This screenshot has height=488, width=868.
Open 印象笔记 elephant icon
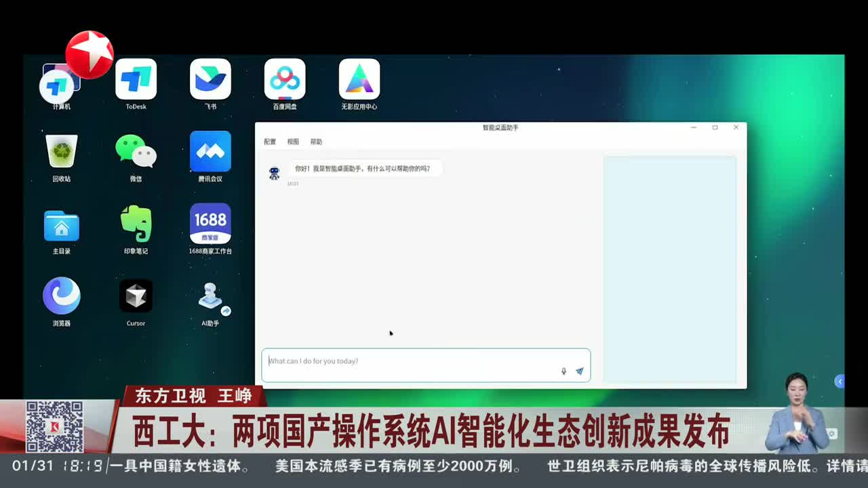click(x=136, y=224)
